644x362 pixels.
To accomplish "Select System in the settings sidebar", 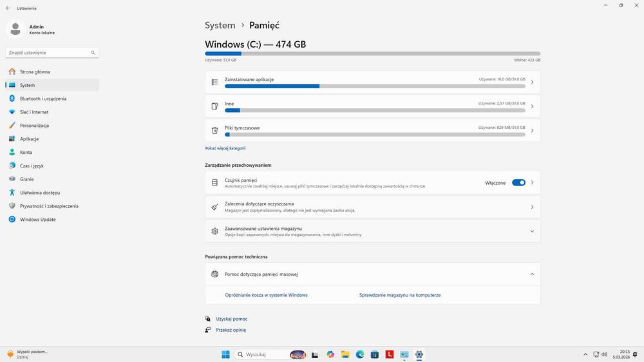I will point(52,85).
